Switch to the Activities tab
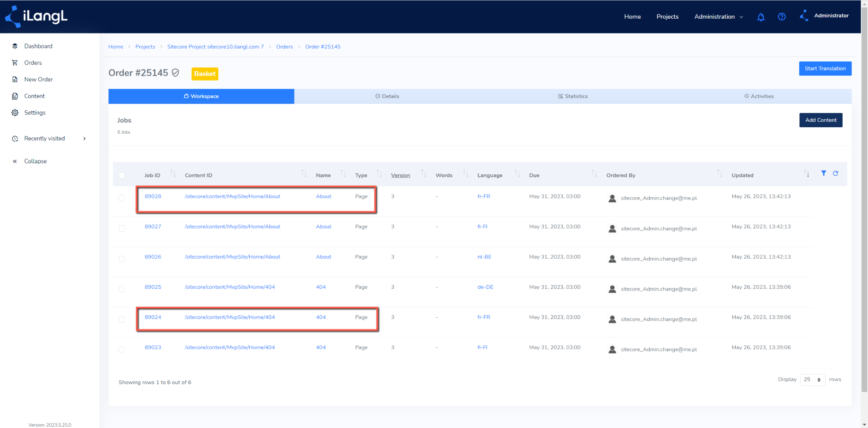 759,96
